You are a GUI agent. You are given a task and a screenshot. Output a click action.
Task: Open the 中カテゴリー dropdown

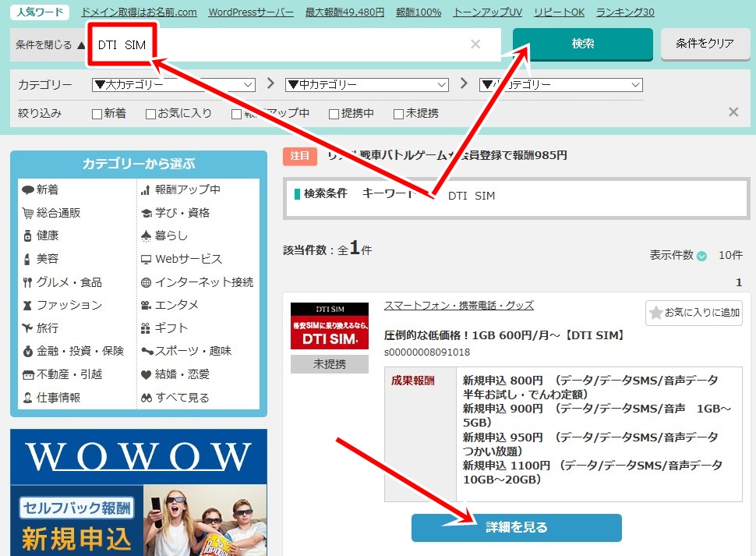367,85
